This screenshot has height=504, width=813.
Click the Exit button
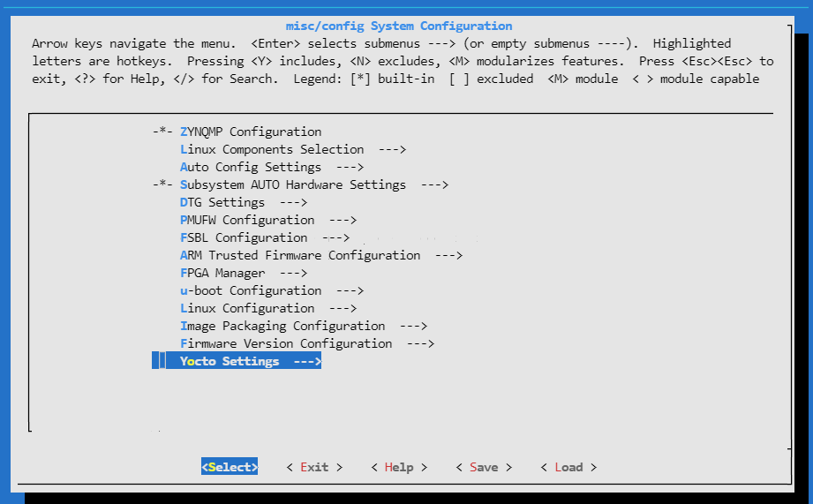click(314, 467)
